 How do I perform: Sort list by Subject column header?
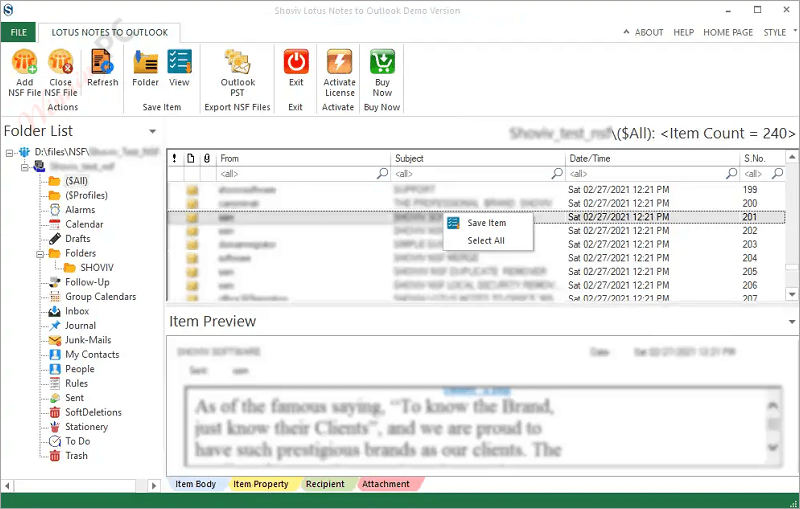(479, 159)
